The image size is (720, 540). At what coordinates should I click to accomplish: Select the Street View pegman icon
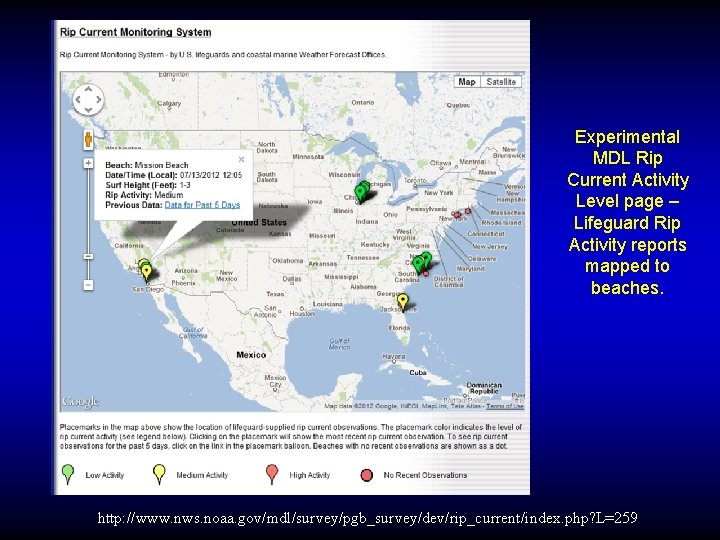(x=88, y=139)
